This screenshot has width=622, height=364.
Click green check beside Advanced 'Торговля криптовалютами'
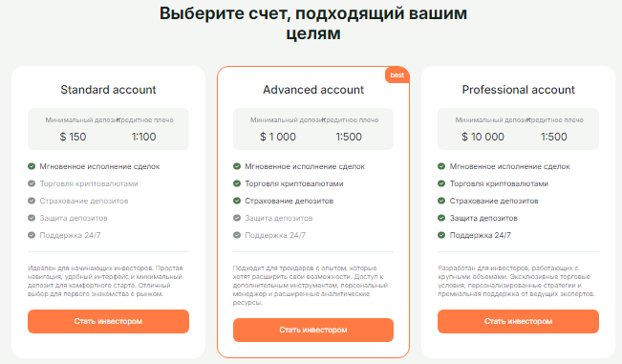click(237, 183)
